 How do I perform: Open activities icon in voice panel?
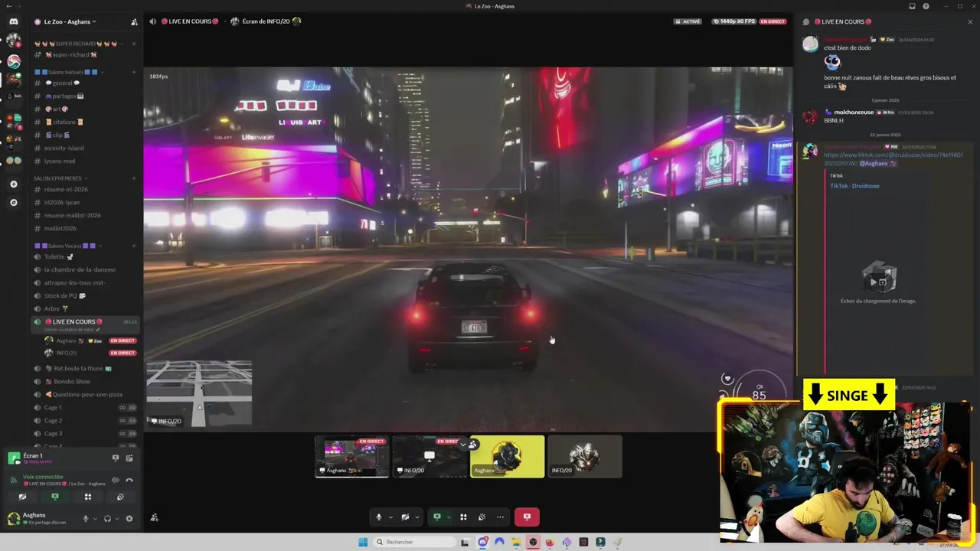[88, 497]
